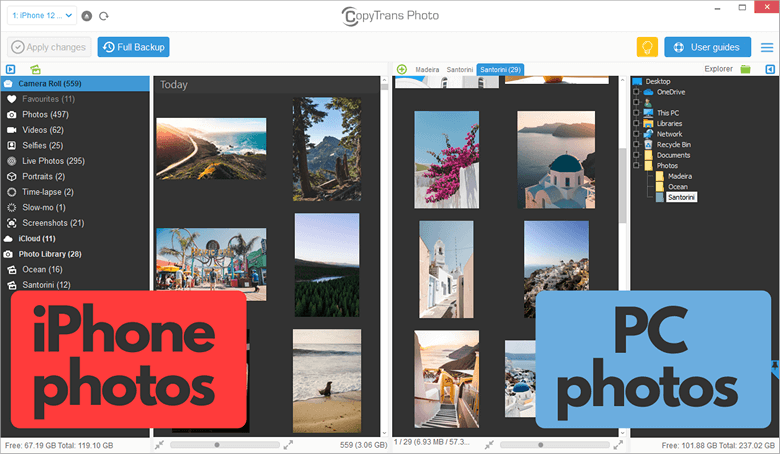Eject the connected device

(87, 16)
